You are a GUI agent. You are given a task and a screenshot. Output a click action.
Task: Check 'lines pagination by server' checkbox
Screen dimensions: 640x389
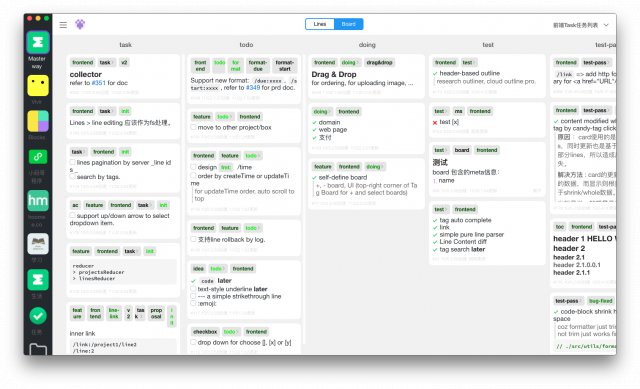73,162
